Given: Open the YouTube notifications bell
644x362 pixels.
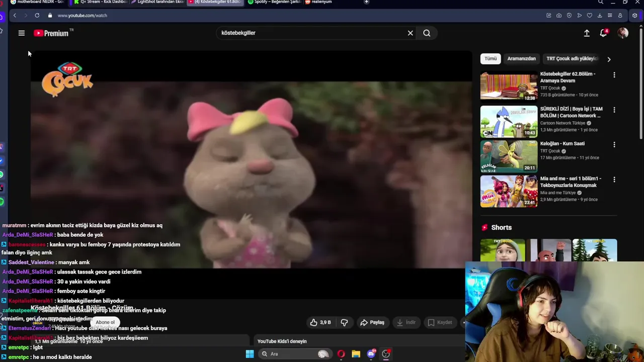Looking at the screenshot, I should (603, 33).
